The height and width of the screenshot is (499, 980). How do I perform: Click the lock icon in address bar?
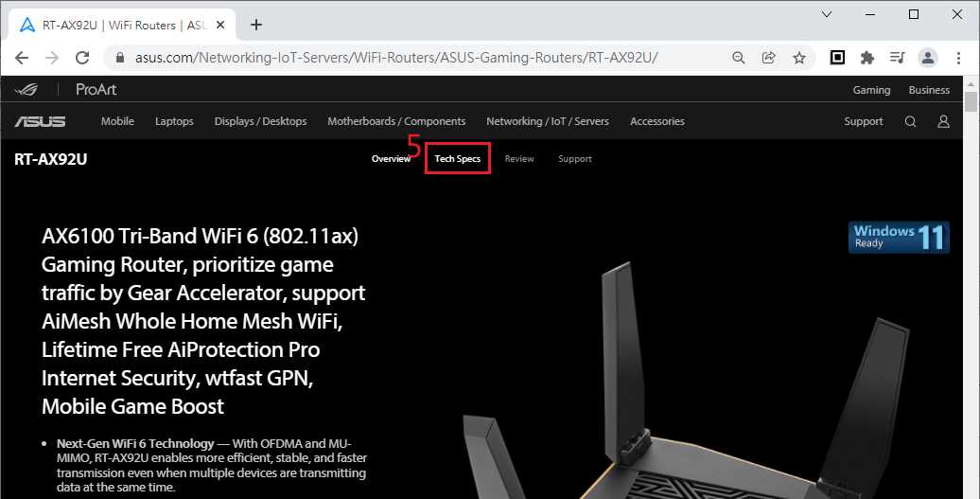pos(121,58)
